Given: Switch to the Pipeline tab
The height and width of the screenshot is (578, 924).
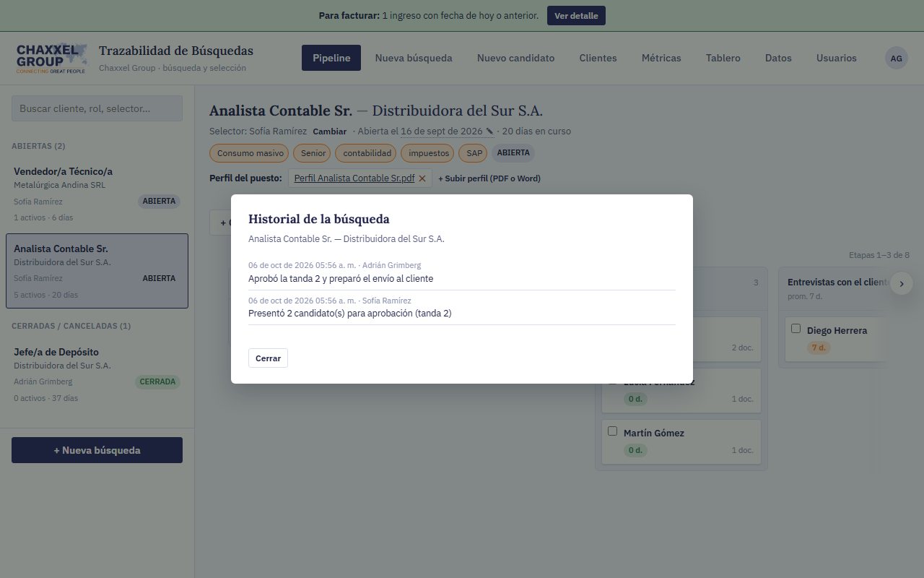Looking at the screenshot, I should [x=331, y=58].
